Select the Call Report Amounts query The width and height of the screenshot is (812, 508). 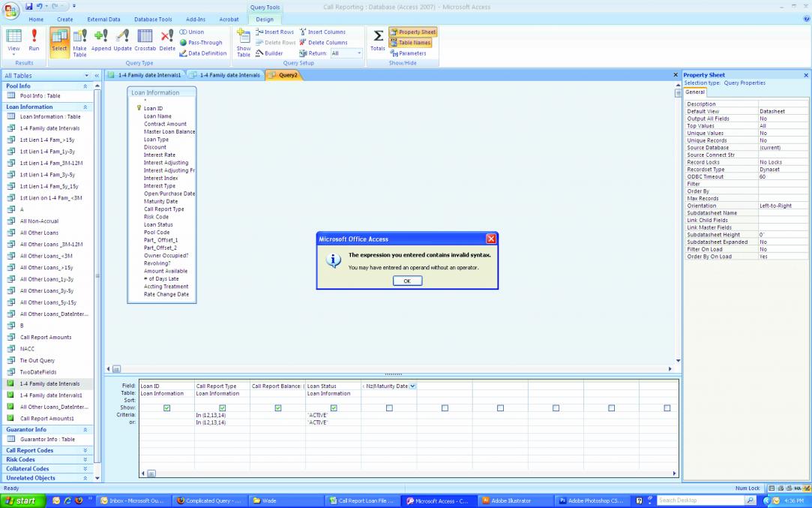point(46,338)
